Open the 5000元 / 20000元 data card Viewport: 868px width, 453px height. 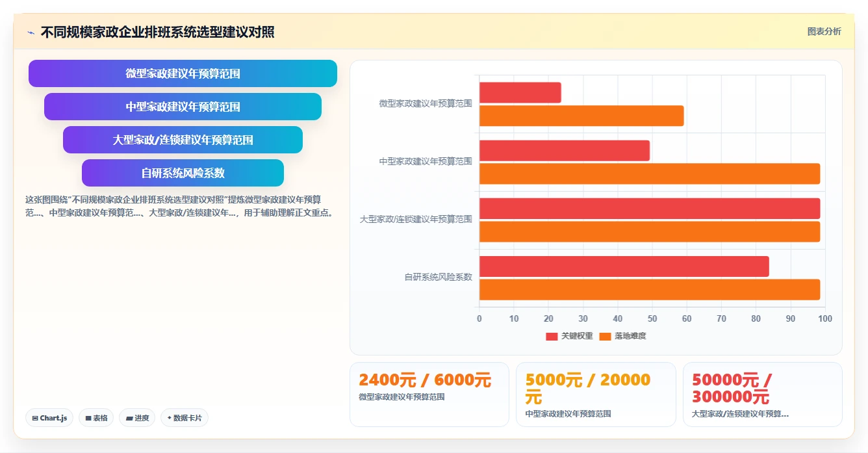(x=596, y=395)
